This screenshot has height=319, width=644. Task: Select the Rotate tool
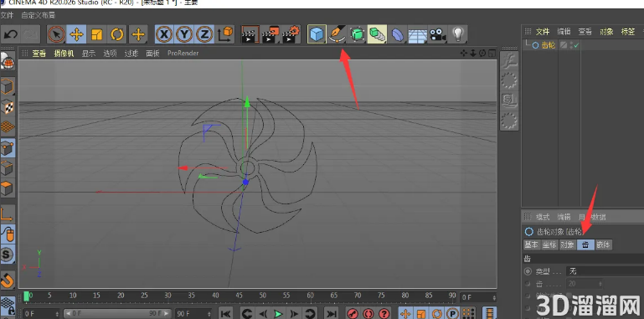pos(117,34)
